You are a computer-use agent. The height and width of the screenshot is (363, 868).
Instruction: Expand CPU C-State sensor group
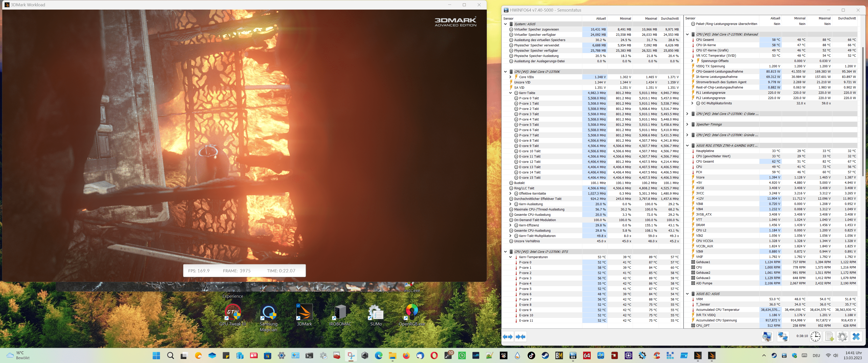tap(687, 114)
